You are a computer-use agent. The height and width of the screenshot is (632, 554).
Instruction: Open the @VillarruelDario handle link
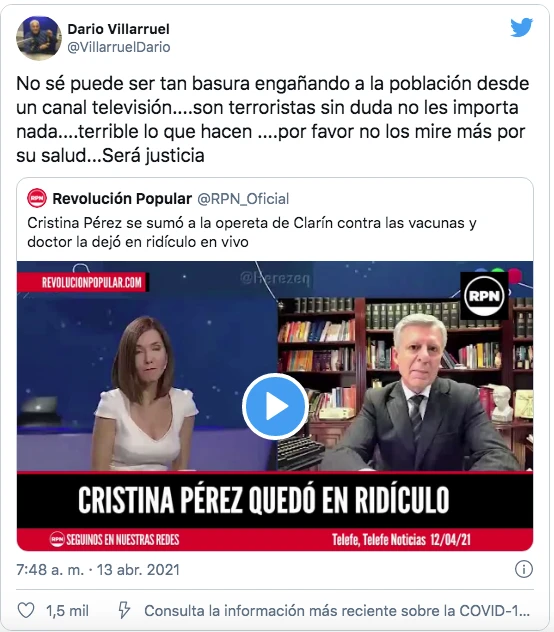119,47
